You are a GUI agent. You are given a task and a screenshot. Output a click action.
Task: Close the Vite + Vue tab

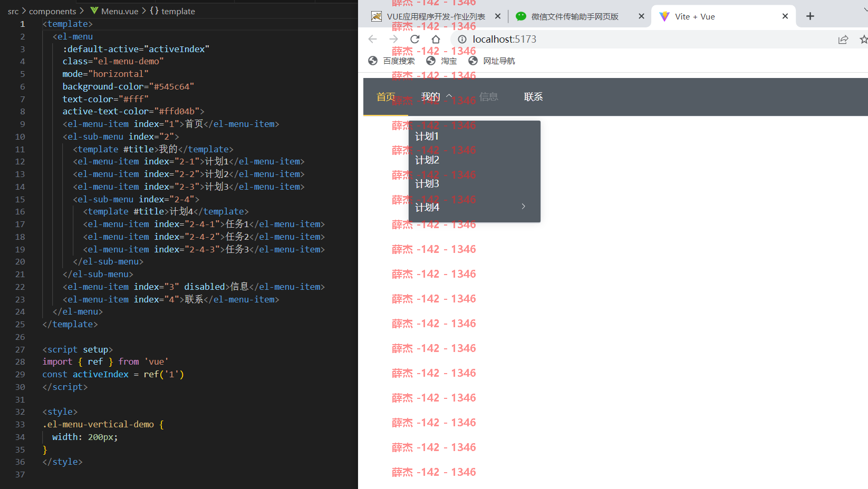tap(785, 16)
